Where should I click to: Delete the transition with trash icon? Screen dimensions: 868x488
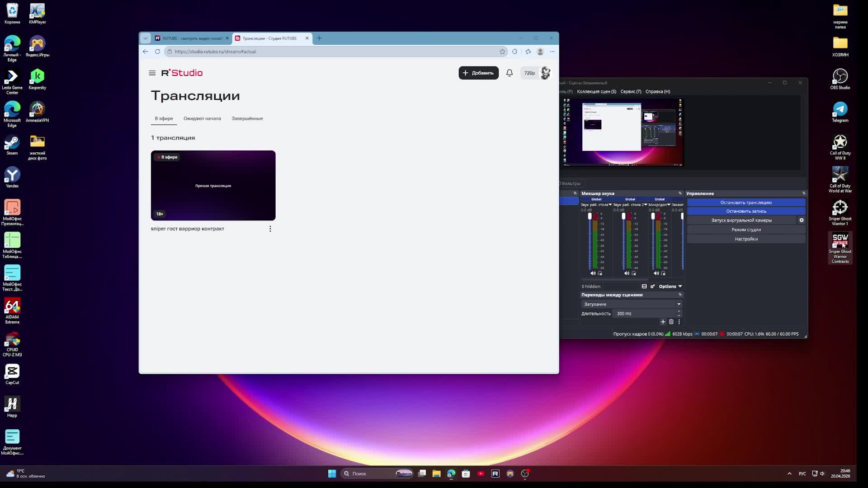pos(671,322)
